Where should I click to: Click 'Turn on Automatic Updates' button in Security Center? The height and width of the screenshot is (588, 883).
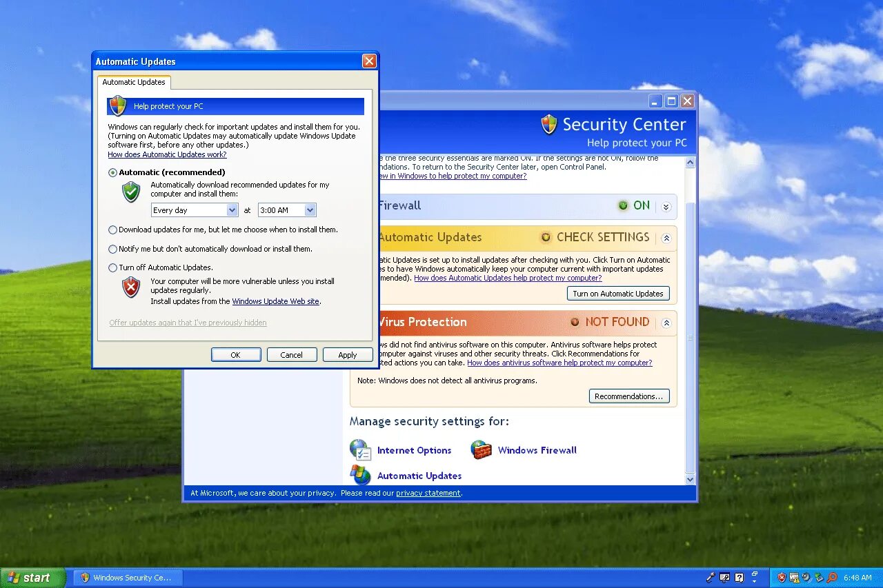coord(618,294)
